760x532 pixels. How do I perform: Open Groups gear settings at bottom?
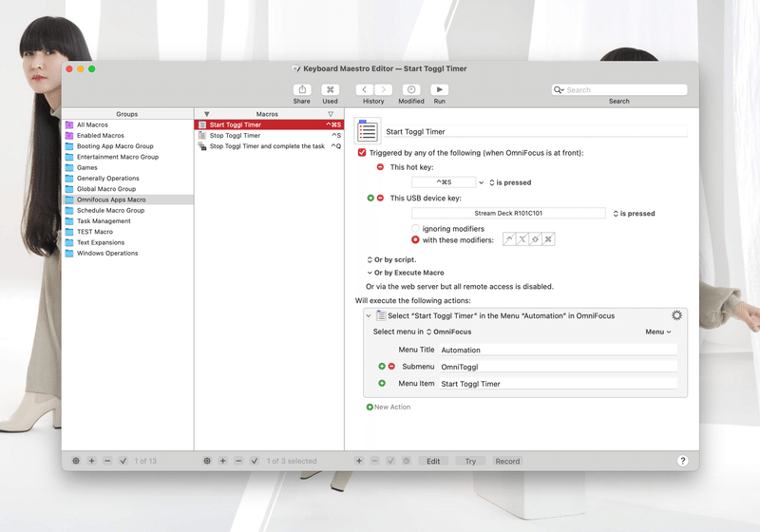[x=76, y=461]
